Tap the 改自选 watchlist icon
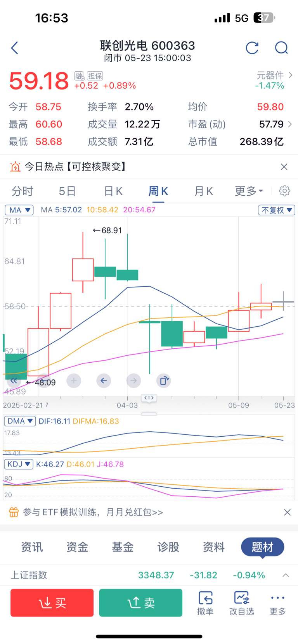This screenshot has width=298, height=644. click(241, 603)
